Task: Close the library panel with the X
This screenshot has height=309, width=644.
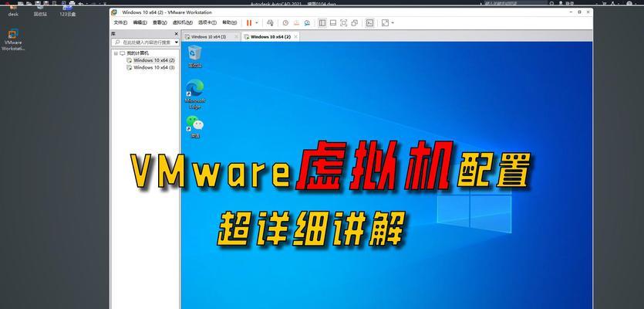Action: coord(176,34)
